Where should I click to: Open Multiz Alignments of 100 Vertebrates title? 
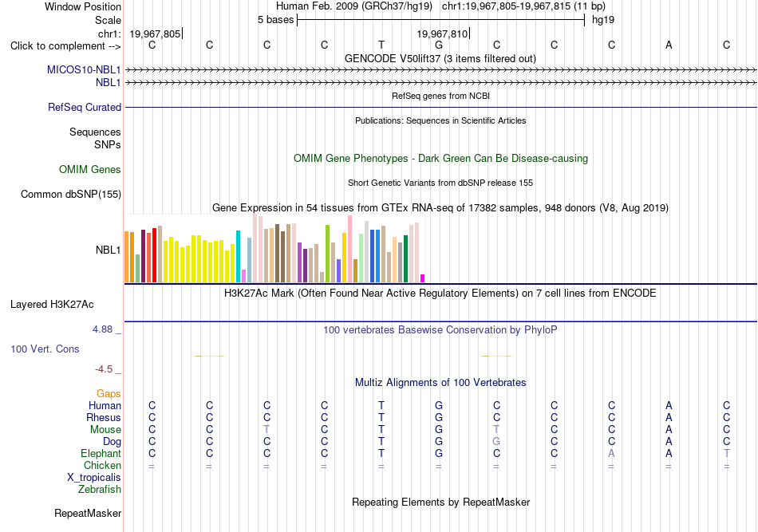coord(440,383)
